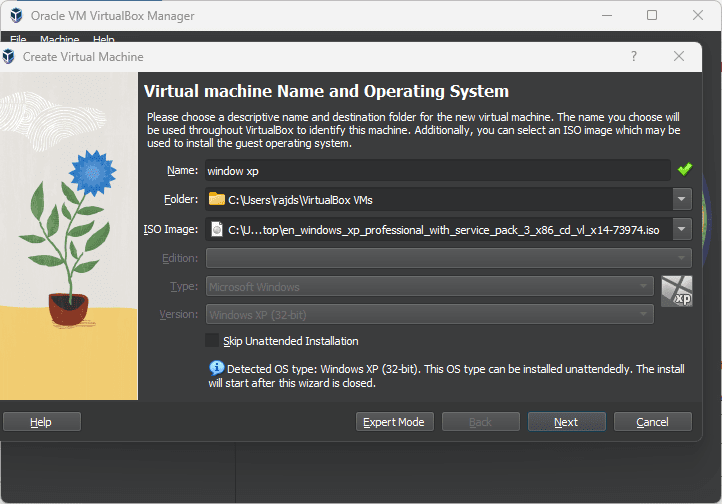Close the Create Virtual Machine dialog
Viewport: 722px width, 504px height.
tap(679, 57)
